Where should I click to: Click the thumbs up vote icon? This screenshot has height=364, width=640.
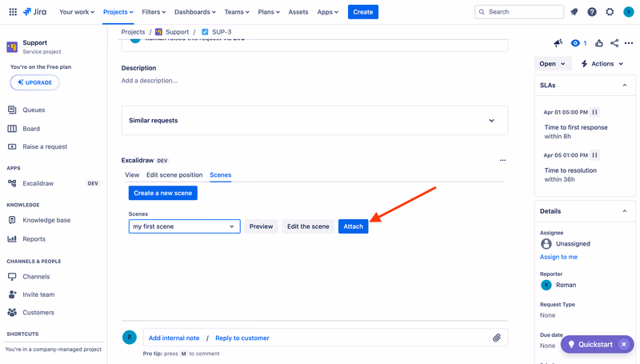(598, 43)
